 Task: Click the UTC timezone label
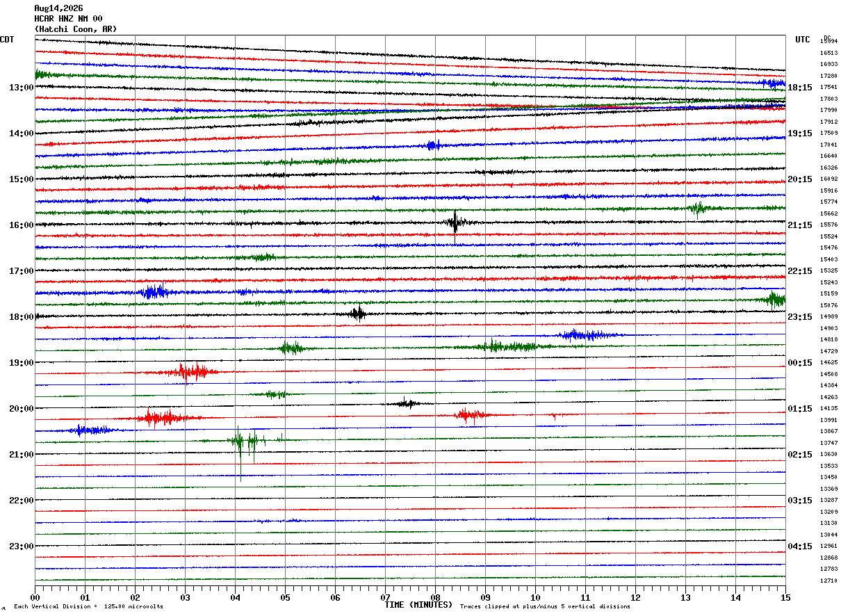point(803,40)
